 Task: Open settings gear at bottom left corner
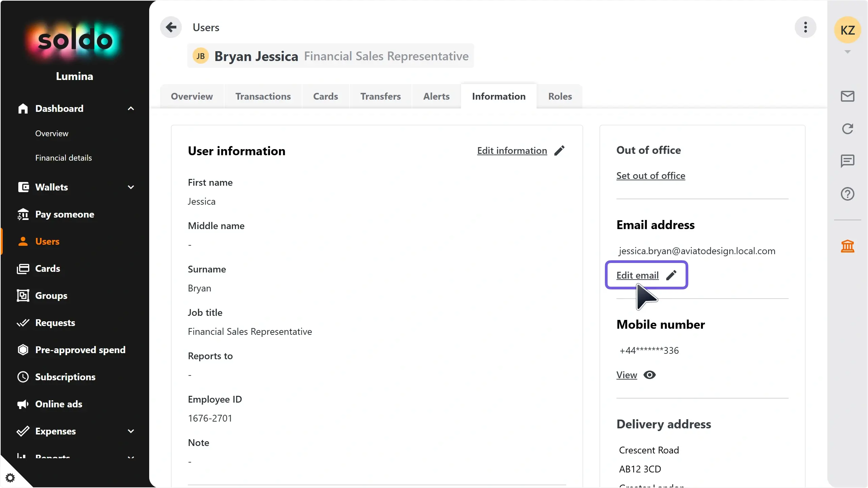click(x=10, y=478)
